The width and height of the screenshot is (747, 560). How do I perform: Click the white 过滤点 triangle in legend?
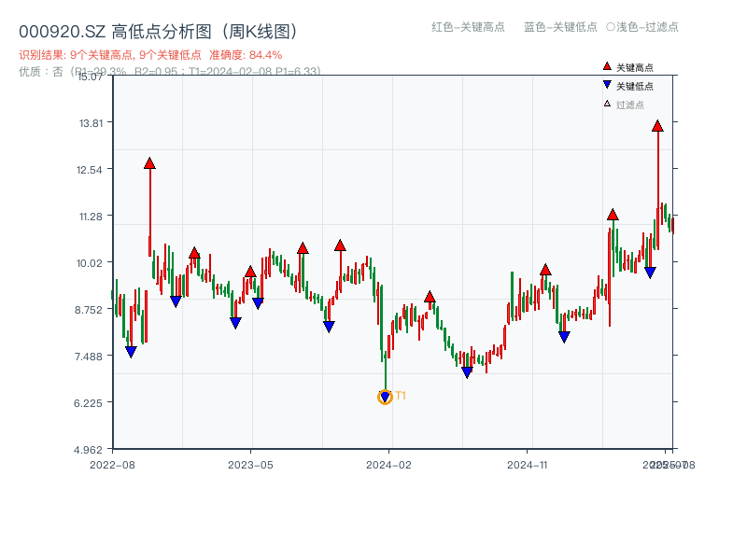607,104
